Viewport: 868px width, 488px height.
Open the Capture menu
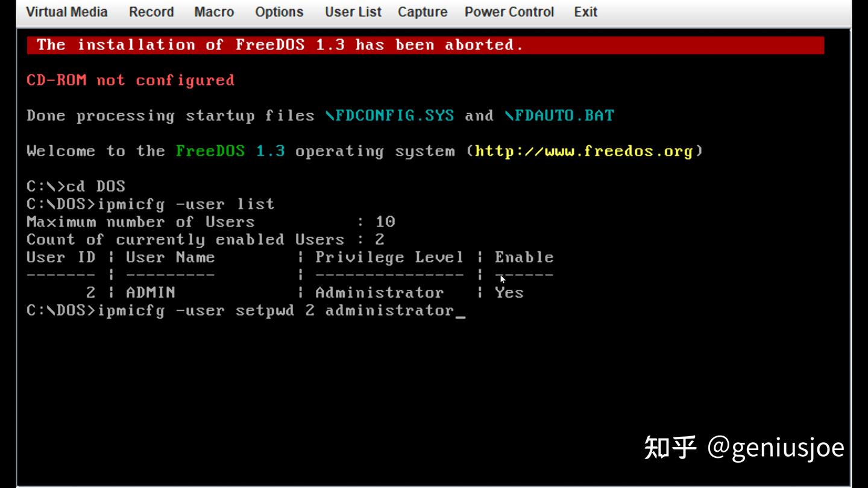[x=423, y=12]
